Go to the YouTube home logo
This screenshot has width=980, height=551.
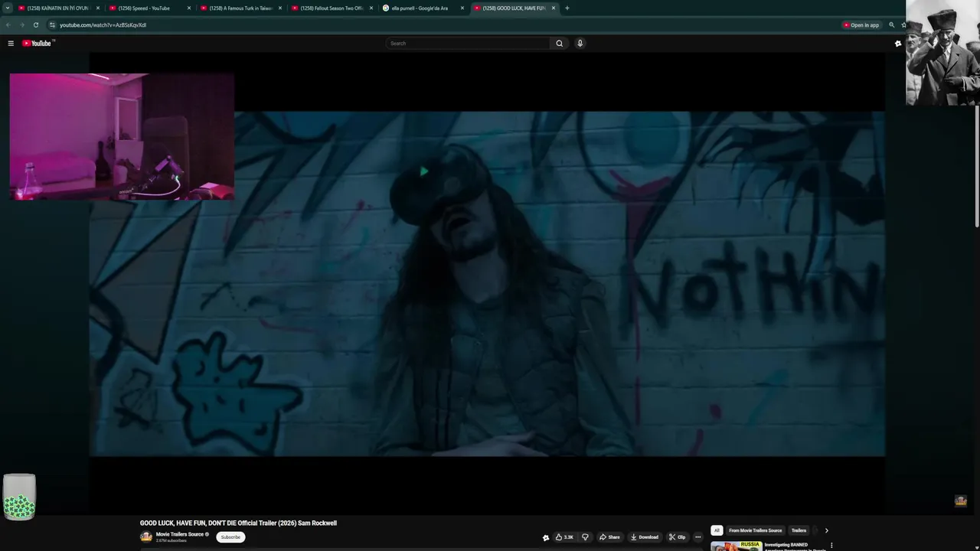pyautogui.click(x=37, y=44)
